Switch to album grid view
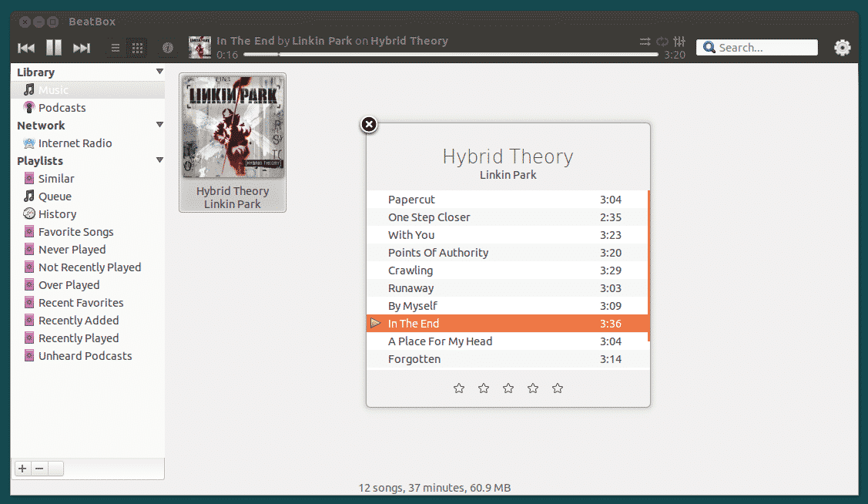Viewport: 868px width, 504px height. [137, 49]
